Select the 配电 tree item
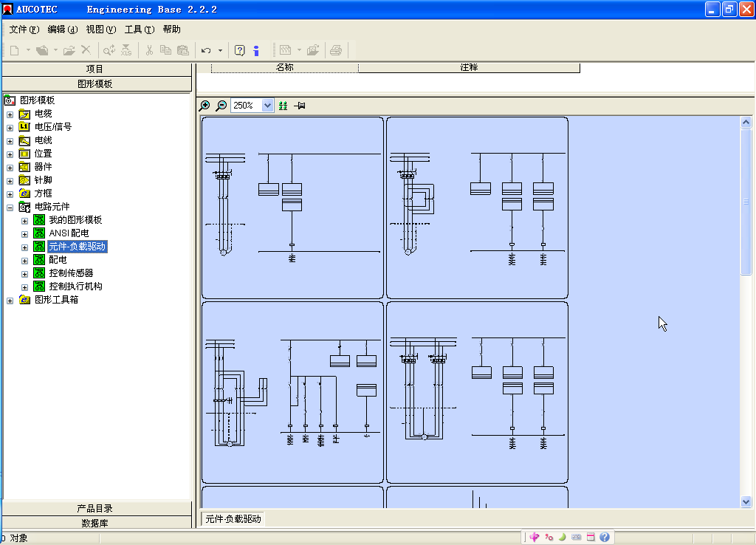756x545 pixels. click(x=58, y=260)
